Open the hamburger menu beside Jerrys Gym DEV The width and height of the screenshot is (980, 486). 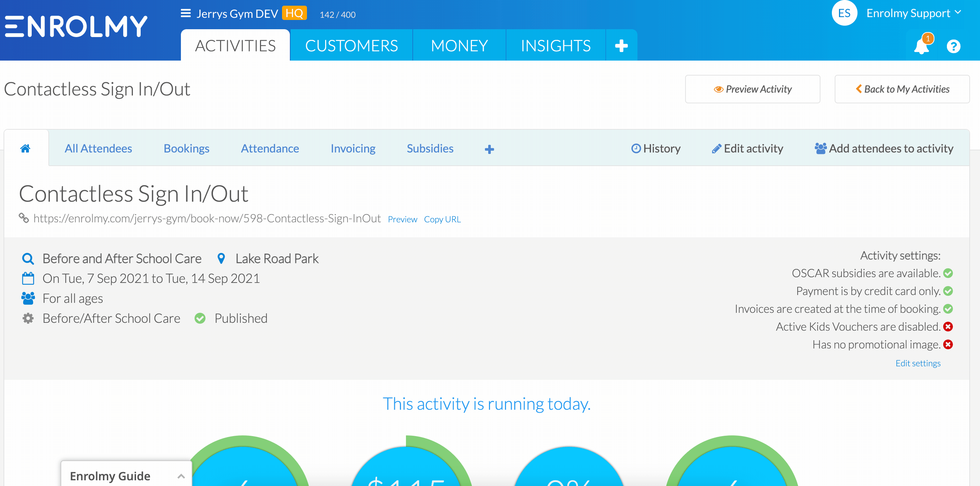[x=186, y=13]
